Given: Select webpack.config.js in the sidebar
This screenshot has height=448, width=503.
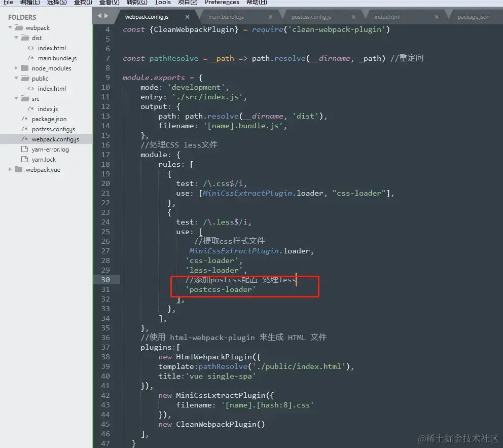Looking at the screenshot, I should 55,139.
